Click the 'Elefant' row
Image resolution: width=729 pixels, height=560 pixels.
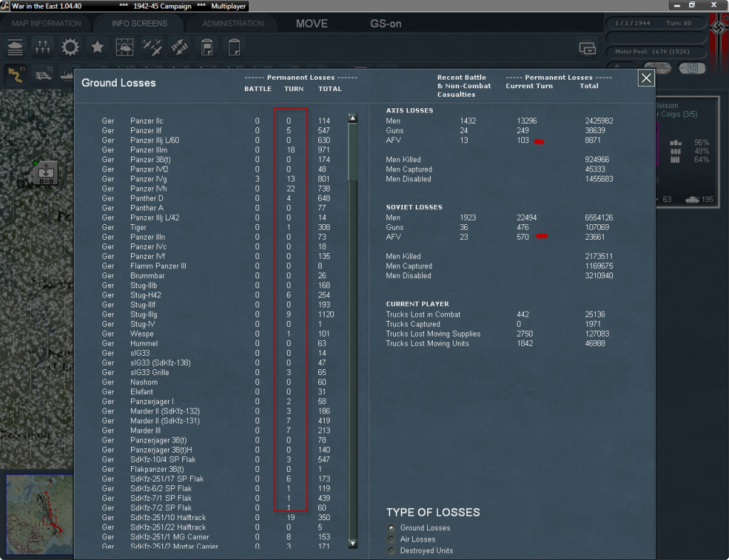tap(216, 392)
